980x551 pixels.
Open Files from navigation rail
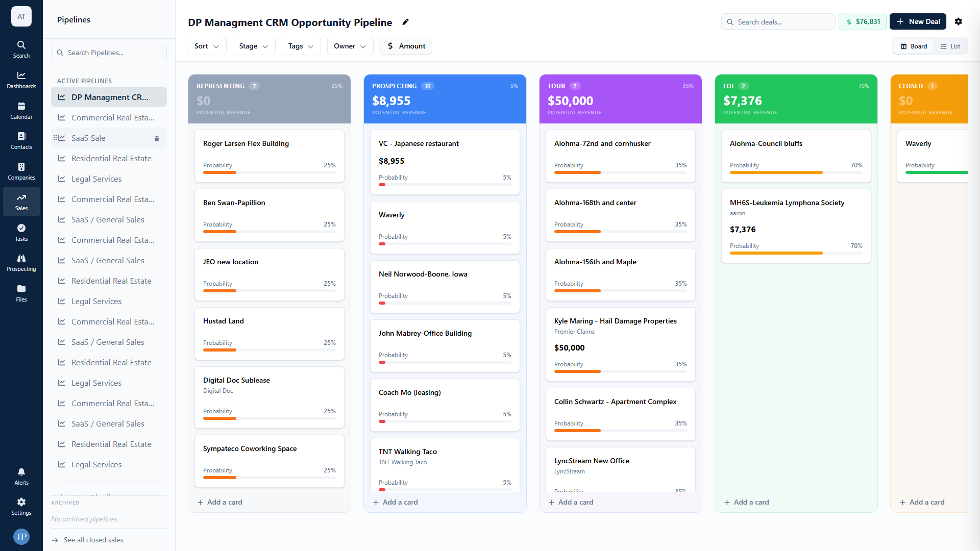21,293
